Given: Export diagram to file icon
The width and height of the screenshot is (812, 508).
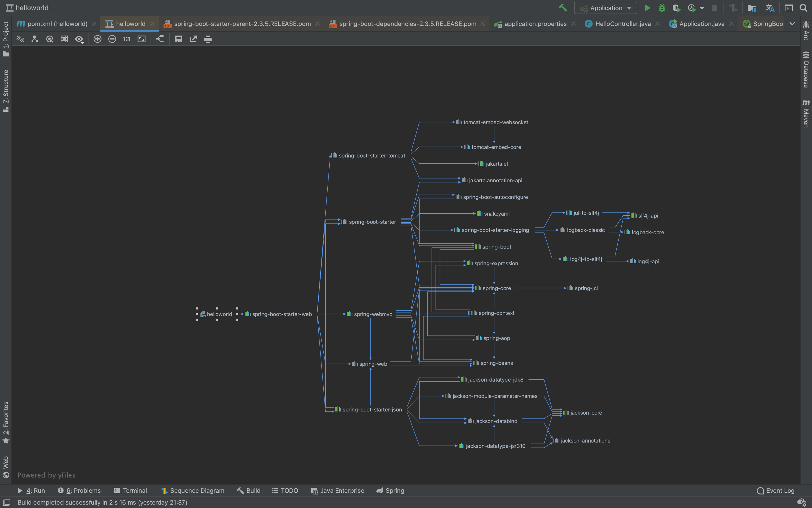Looking at the screenshot, I should (x=193, y=39).
